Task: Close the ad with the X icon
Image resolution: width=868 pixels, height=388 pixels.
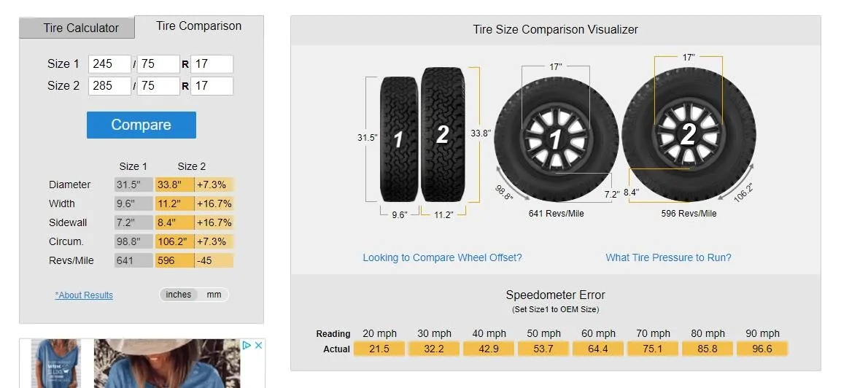Action: point(258,346)
